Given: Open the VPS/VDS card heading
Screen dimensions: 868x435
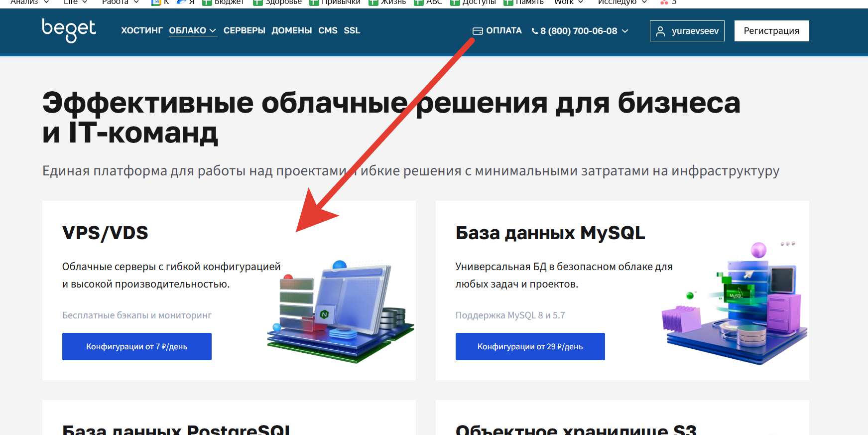Looking at the screenshot, I should coord(105,233).
